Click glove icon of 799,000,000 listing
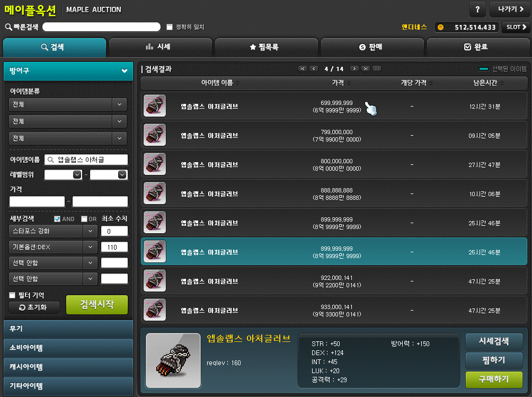Screen dimensions: 532x397 coord(155,135)
